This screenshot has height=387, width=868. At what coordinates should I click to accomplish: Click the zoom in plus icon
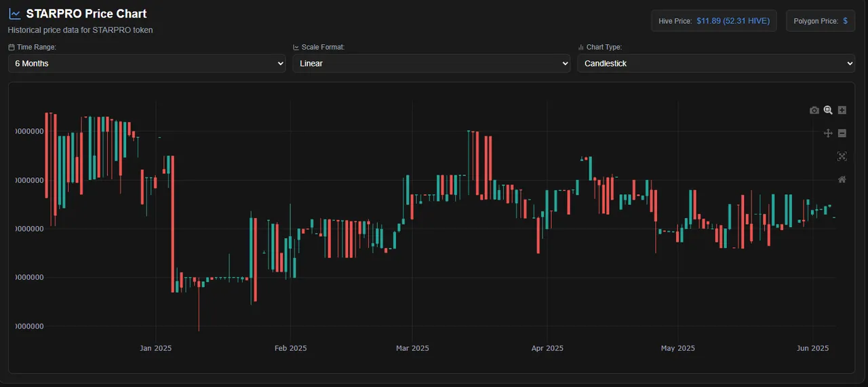pyautogui.click(x=842, y=110)
